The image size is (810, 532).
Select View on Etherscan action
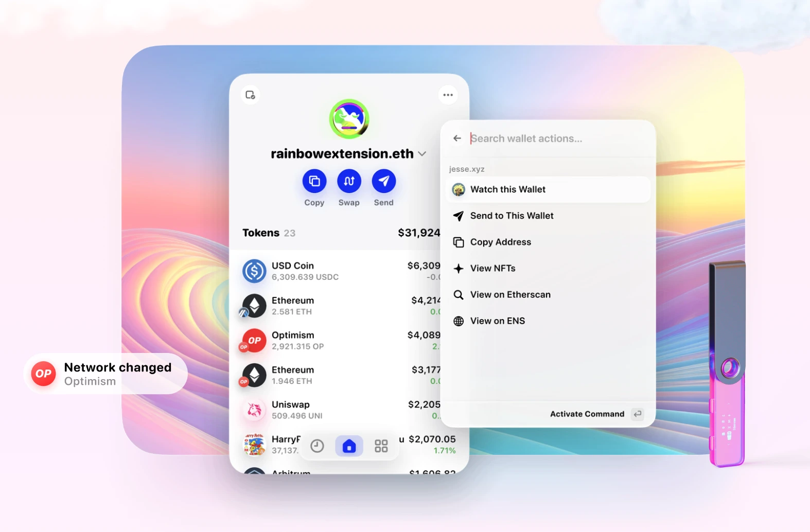tap(548, 294)
